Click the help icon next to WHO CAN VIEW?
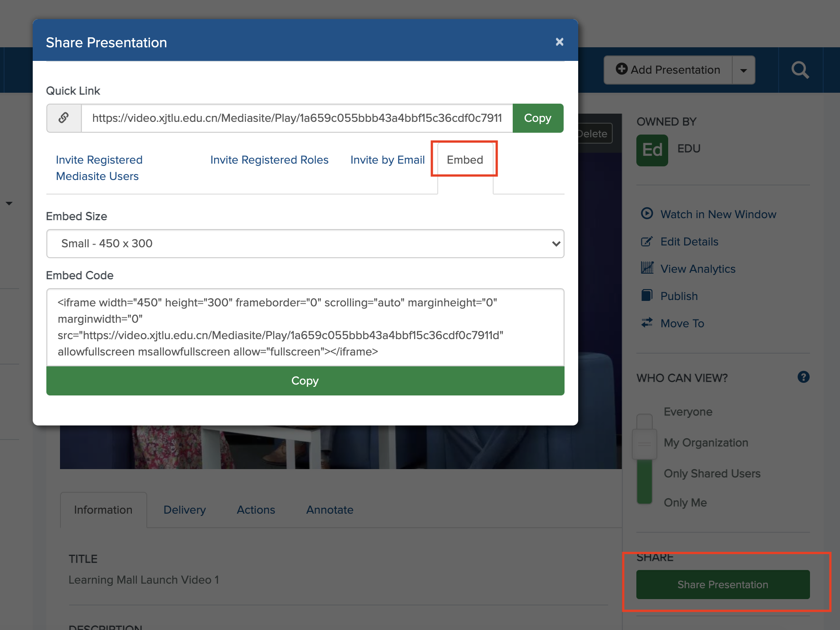The width and height of the screenshot is (840, 630). point(804,377)
